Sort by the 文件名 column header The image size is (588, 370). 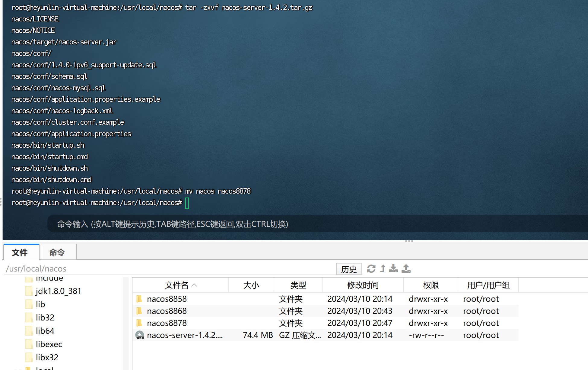click(180, 285)
